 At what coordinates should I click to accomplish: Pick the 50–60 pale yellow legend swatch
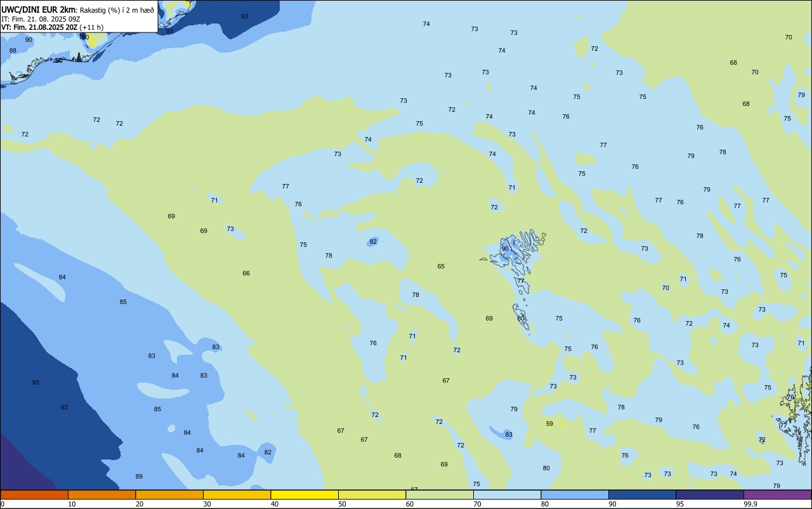tap(372, 494)
